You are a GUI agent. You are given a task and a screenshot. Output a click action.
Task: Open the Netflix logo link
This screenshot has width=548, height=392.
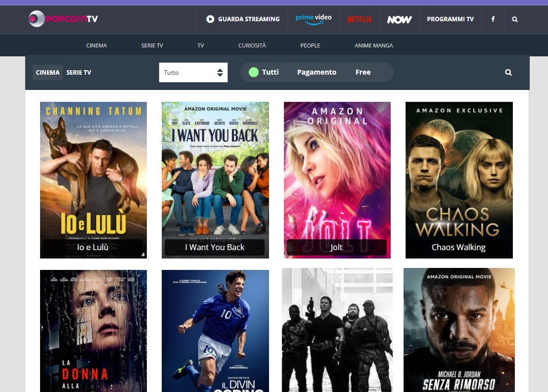[x=360, y=20]
